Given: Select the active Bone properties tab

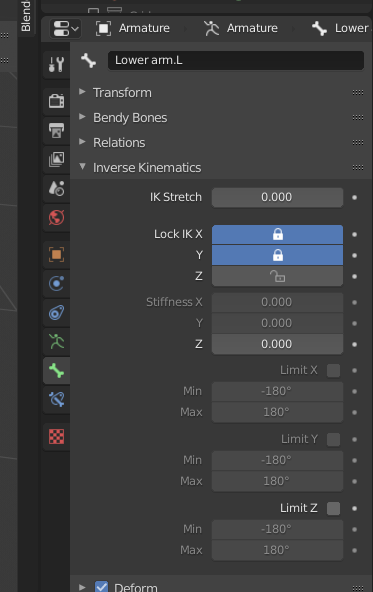Looking at the screenshot, I should (x=56, y=370).
